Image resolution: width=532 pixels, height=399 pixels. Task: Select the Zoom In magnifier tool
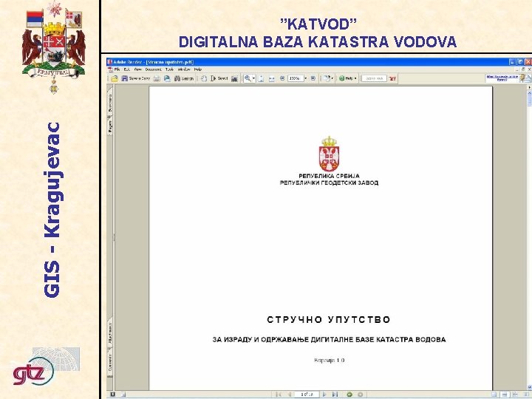tap(248, 78)
